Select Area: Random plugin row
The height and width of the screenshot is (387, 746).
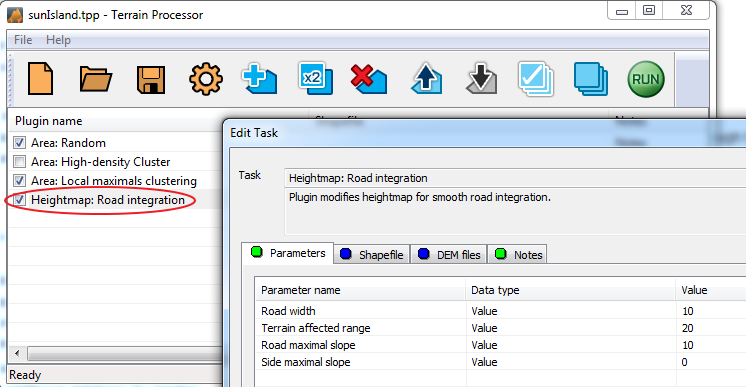pos(116,142)
